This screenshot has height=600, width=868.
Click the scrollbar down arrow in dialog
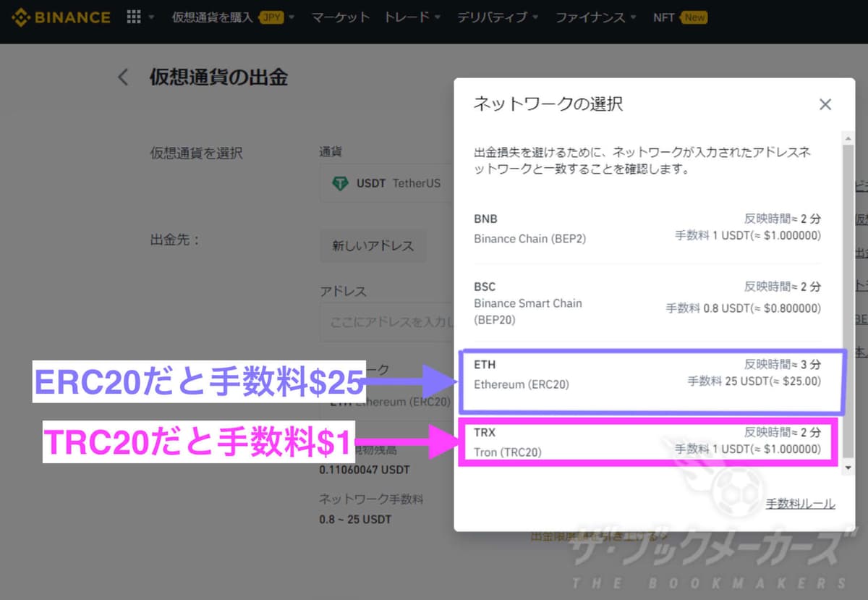coord(848,468)
